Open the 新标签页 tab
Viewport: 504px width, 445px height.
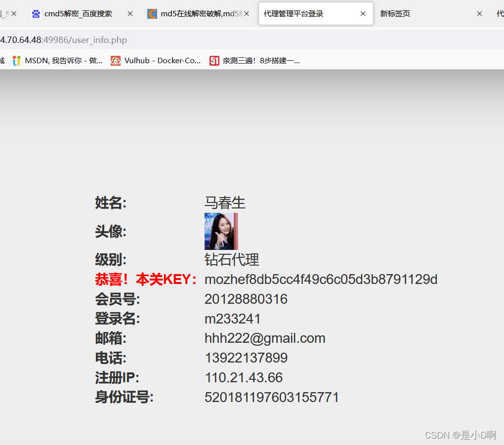[431, 14]
